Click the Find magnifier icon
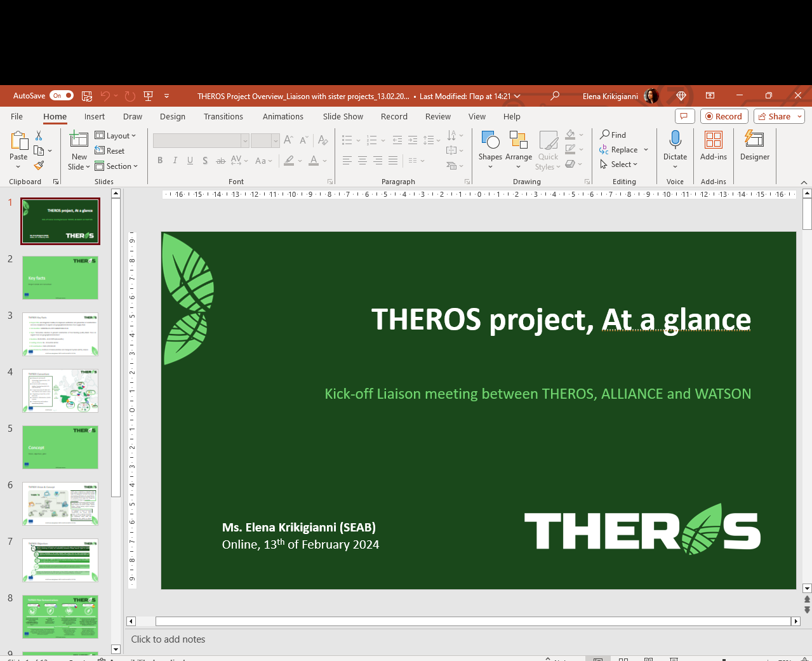Image resolution: width=812 pixels, height=661 pixels. coord(605,135)
